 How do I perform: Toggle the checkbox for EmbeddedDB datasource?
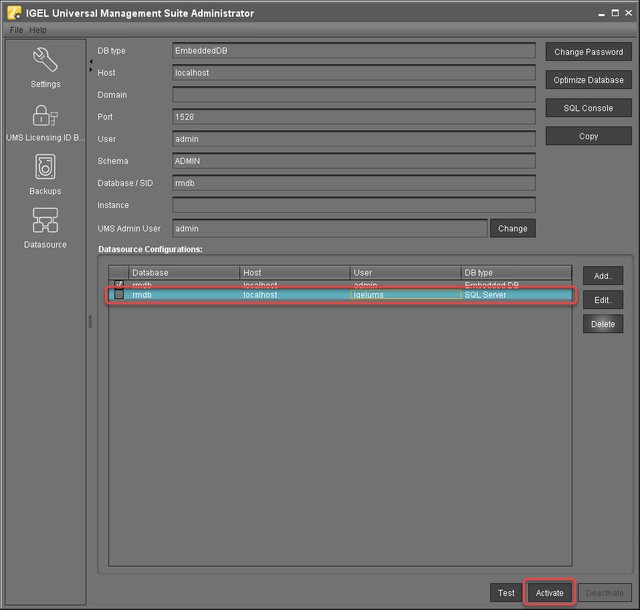tap(119, 284)
